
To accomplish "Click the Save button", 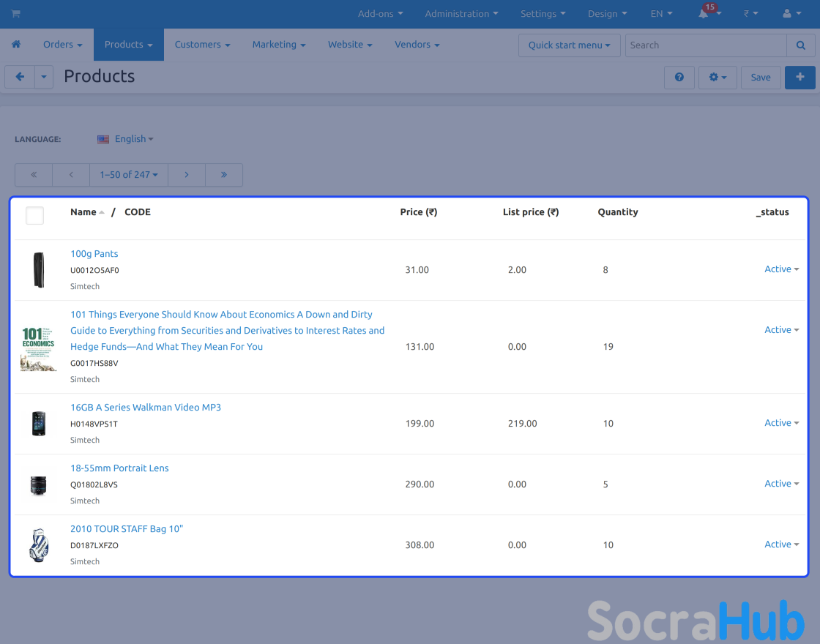I will point(760,77).
